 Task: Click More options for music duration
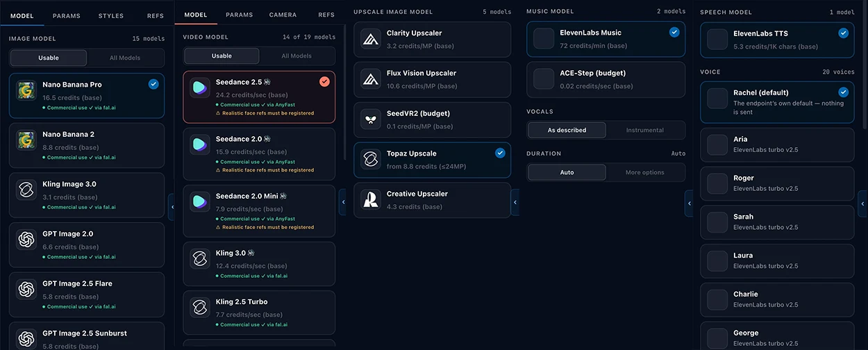click(645, 172)
